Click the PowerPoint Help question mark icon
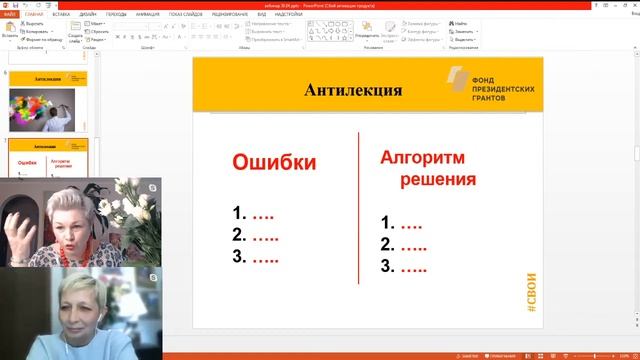 (596, 5)
